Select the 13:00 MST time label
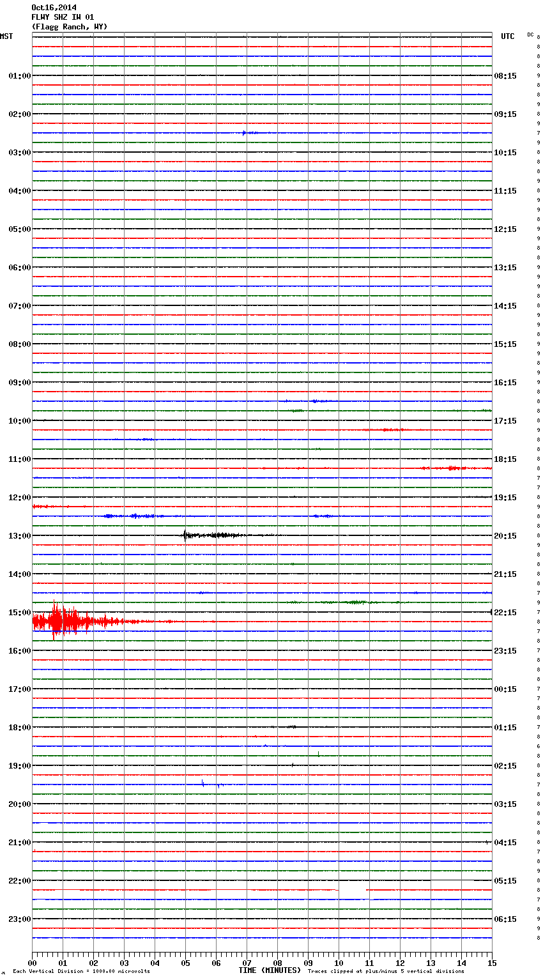Image resolution: width=543 pixels, height=980 pixels. coord(20,536)
